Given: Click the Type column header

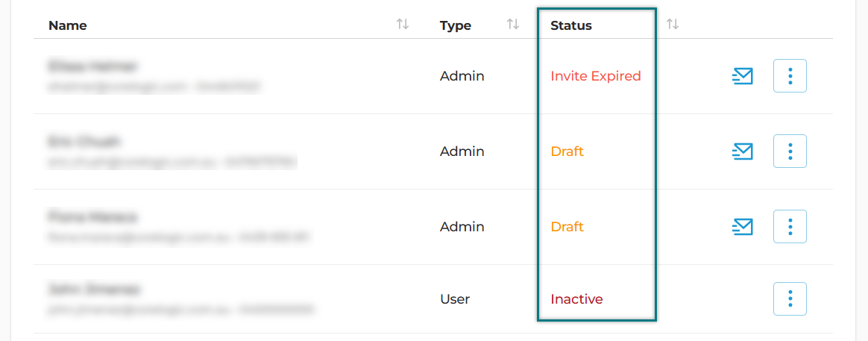Looking at the screenshot, I should click(456, 25).
